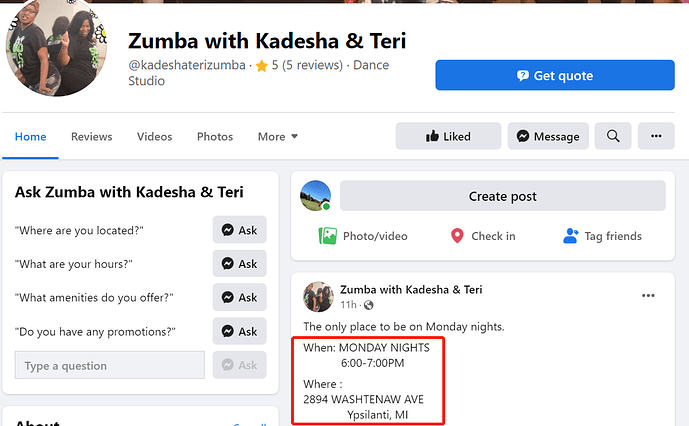
Task: Open the post options three-dot menu
Action: [648, 295]
